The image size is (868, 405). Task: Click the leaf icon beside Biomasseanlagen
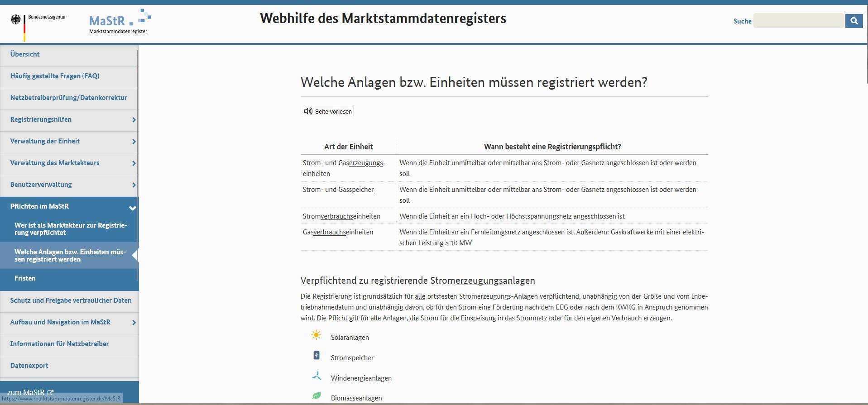(317, 395)
